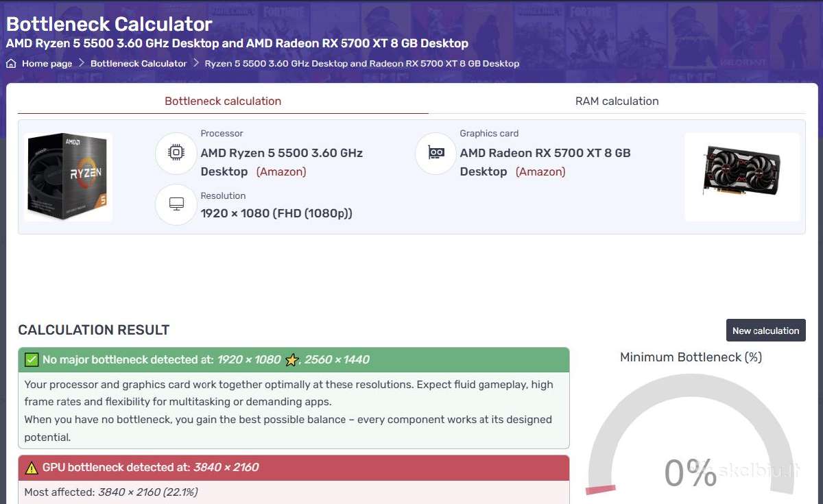Open the Amazon link for Ryzen 5 5500

pyautogui.click(x=281, y=171)
